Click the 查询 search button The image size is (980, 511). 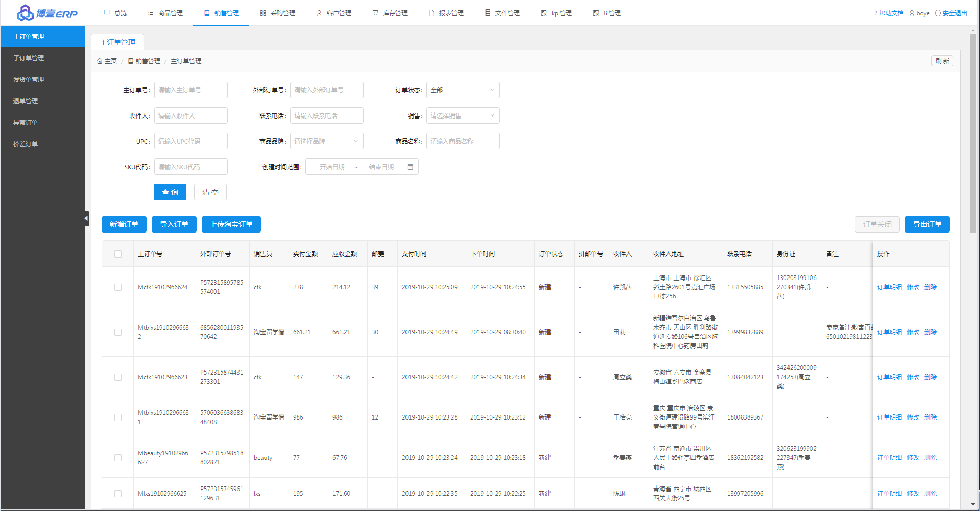170,192
